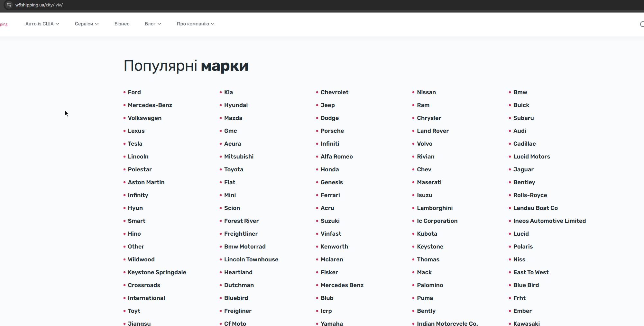The image size is (644, 326).
Task: Select the Subaru brand link
Action: [524, 118]
